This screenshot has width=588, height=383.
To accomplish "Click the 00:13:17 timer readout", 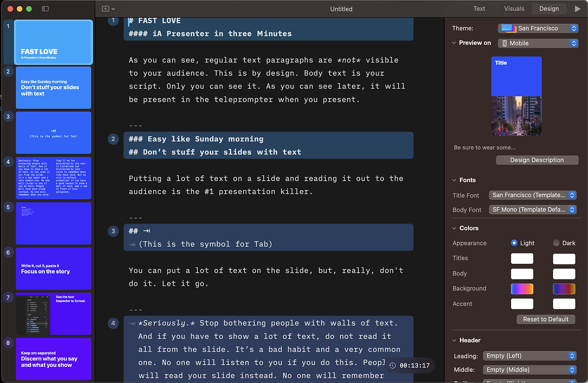I will click(x=414, y=366).
